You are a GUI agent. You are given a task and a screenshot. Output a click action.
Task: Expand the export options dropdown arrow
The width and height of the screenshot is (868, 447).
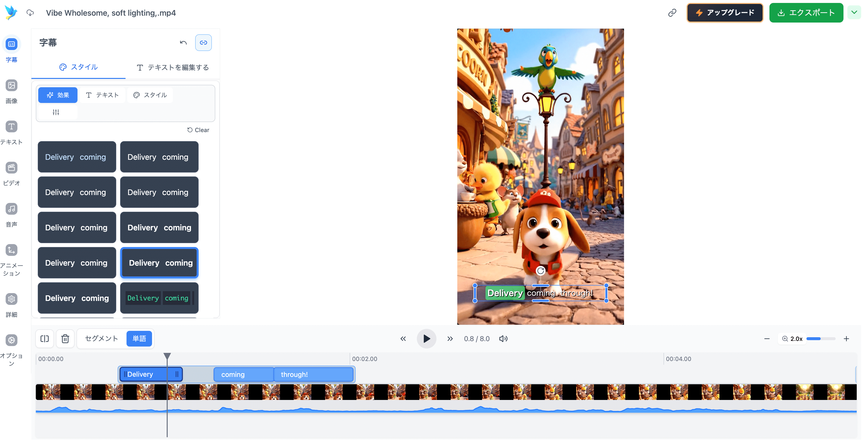854,13
